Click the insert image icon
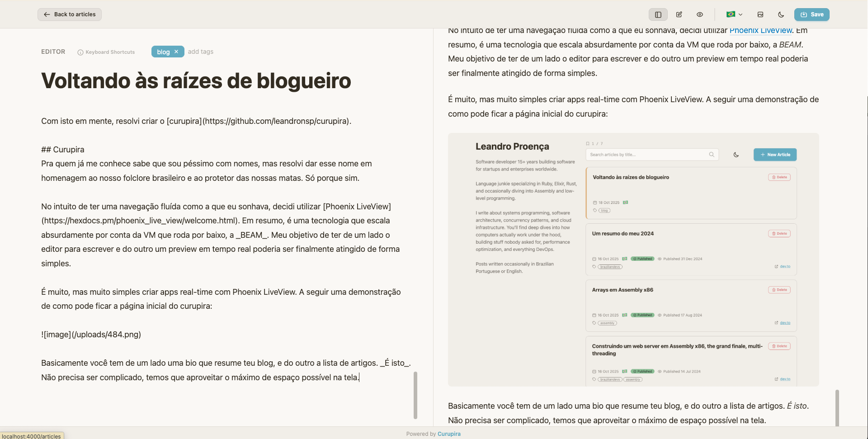 point(760,14)
